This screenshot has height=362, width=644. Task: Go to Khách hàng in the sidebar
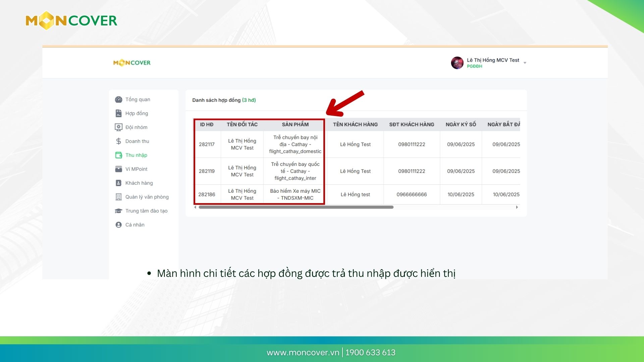(139, 183)
